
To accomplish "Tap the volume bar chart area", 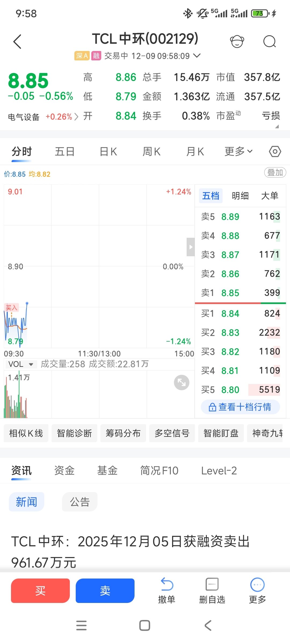I will click(99, 394).
